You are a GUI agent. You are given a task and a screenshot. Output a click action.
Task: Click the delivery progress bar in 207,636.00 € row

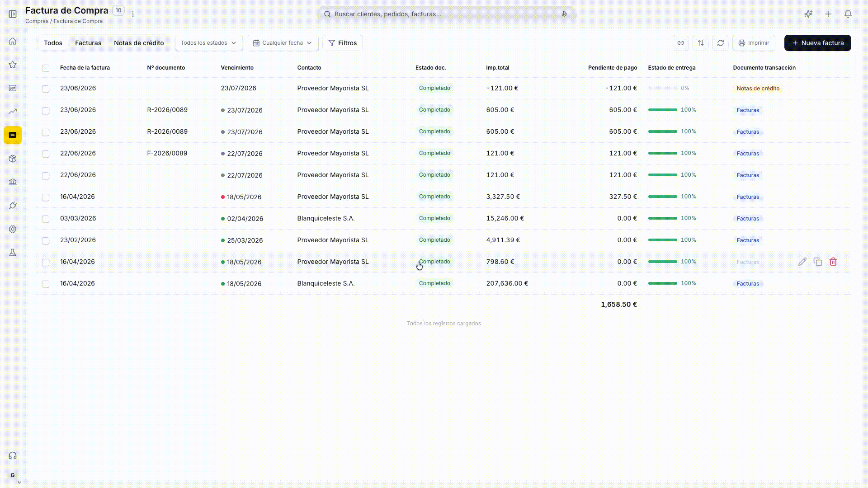coord(663,283)
